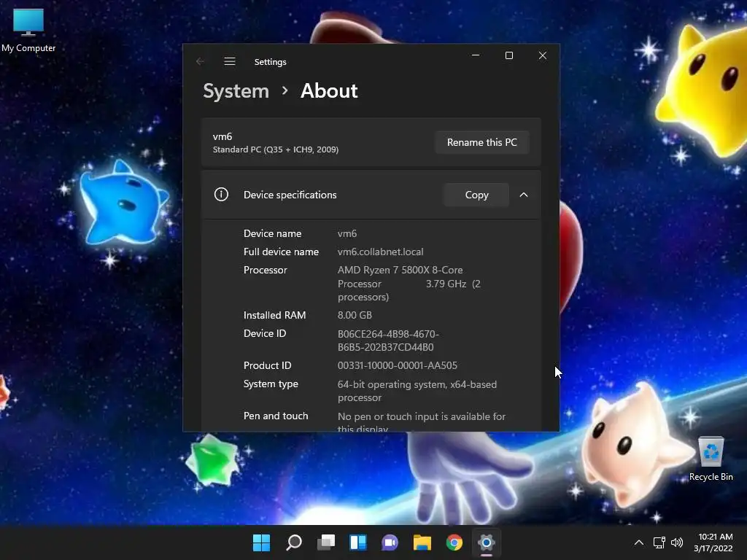The width and height of the screenshot is (747, 560).
Task: Click the Settings gear taskbar icon
Action: (x=487, y=542)
